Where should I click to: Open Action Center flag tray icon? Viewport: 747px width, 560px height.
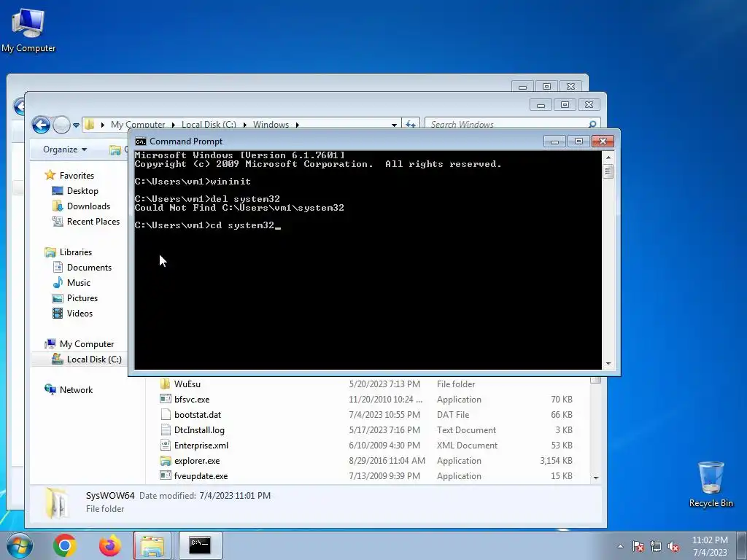tap(638, 546)
